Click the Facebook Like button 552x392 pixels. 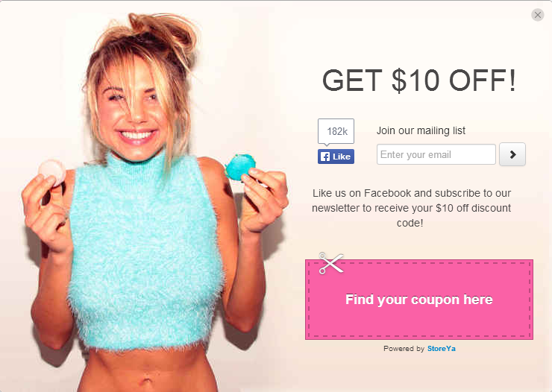336,157
